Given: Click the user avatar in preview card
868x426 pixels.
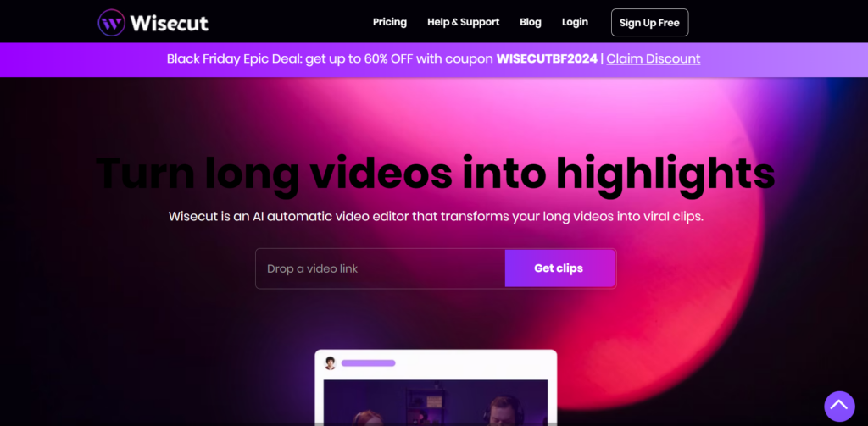Looking at the screenshot, I should (330, 363).
